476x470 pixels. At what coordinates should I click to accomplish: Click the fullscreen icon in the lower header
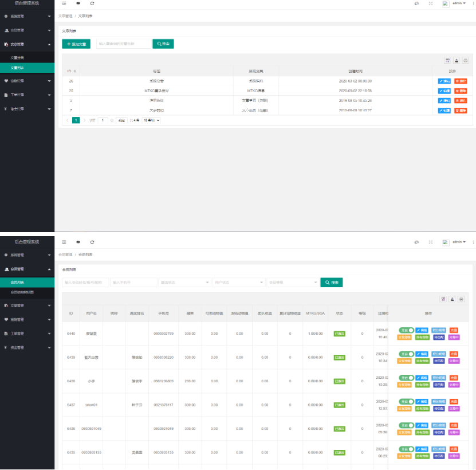pos(431,242)
